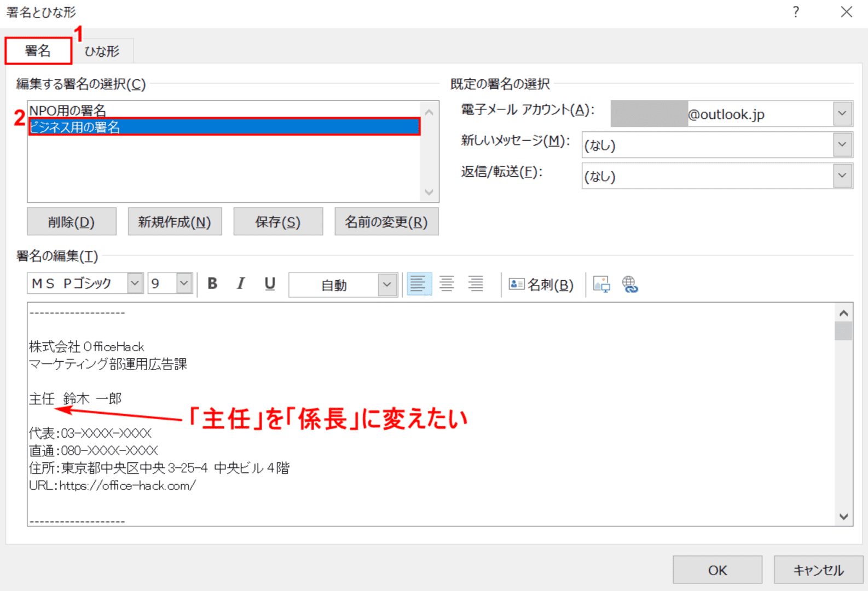868x591 pixels.
Task: Toggle Italic formatting for signature text
Action: pyautogui.click(x=241, y=283)
